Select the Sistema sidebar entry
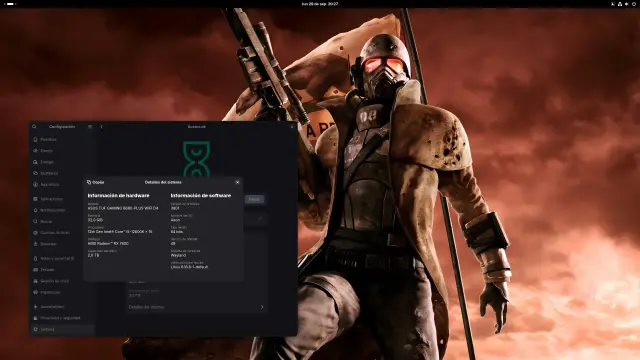The height and width of the screenshot is (360, 640). pos(62,329)
